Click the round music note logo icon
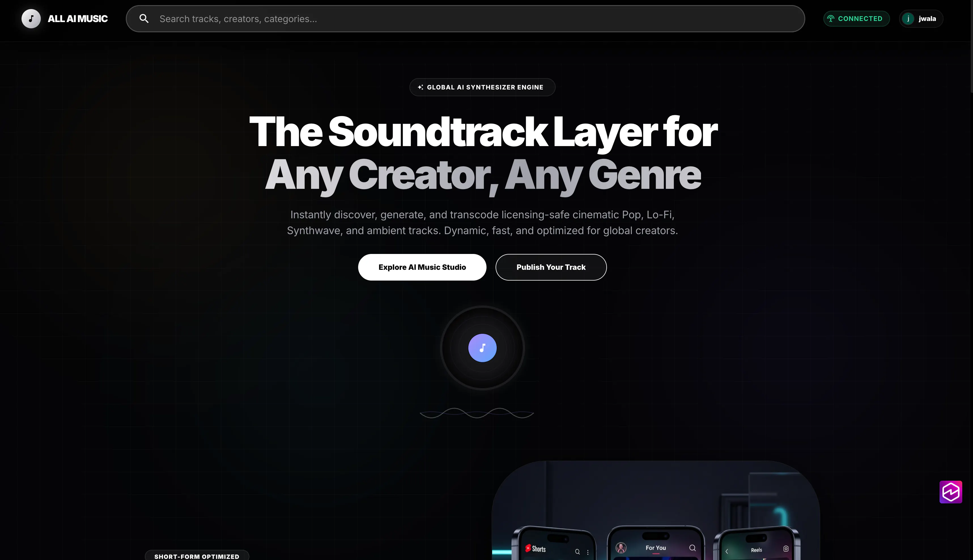This screenshot has height=560, width=973. click(x=31, y=18)
